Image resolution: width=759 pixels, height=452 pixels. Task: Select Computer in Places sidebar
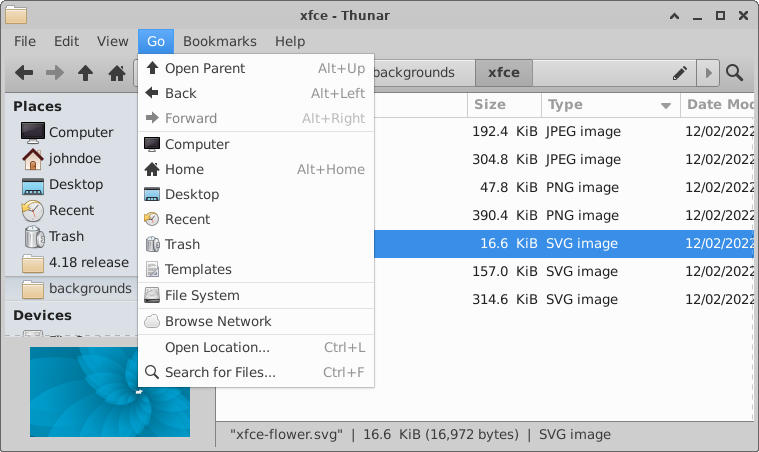pos(71,132)
